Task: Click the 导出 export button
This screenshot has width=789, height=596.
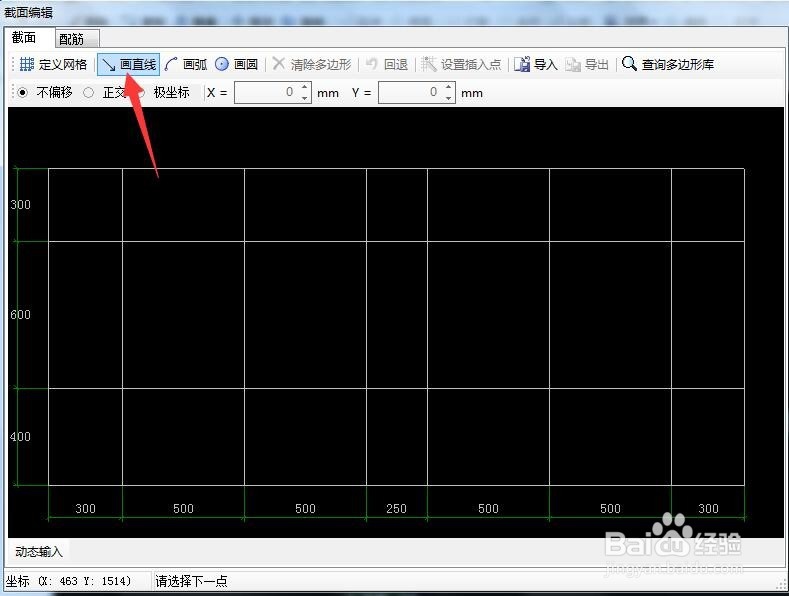Action: [587, 64]
